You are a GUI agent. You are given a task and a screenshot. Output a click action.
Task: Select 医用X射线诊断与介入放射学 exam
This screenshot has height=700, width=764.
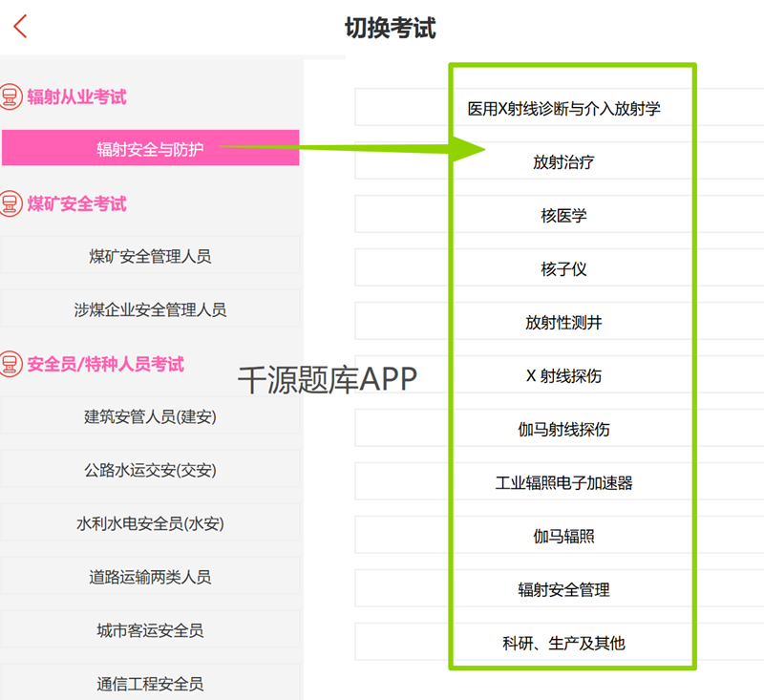point(563,109)
